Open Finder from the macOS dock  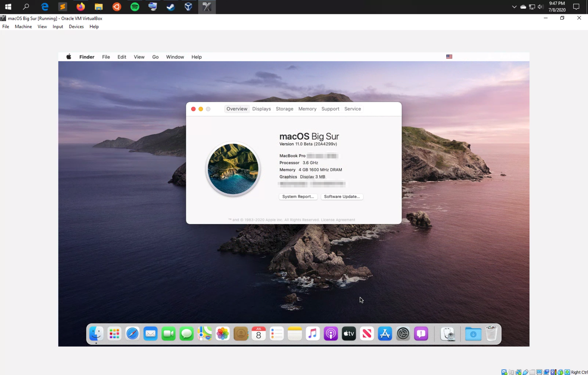[96, 334]
